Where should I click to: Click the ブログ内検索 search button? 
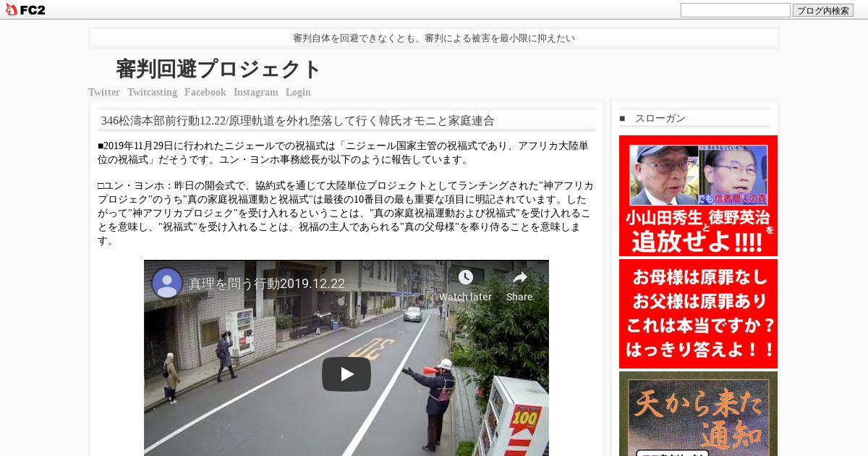pyautogui.click(x=823, y=10)
